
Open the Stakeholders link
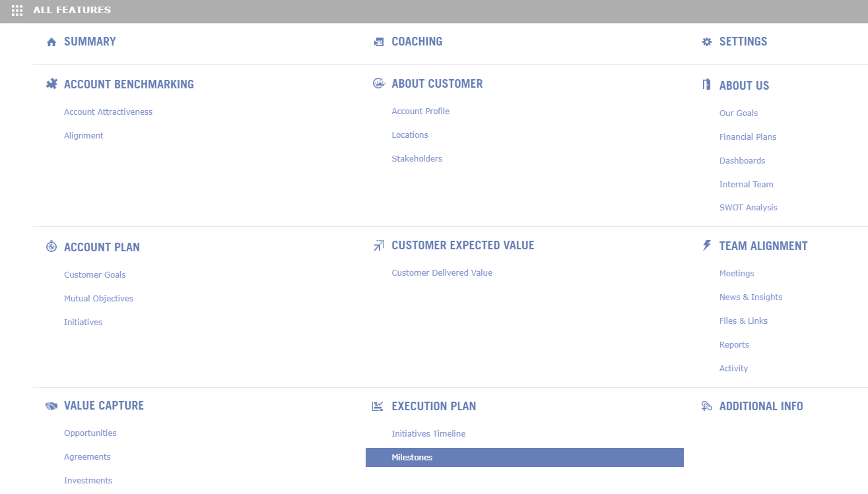click(x=417, y=159)
